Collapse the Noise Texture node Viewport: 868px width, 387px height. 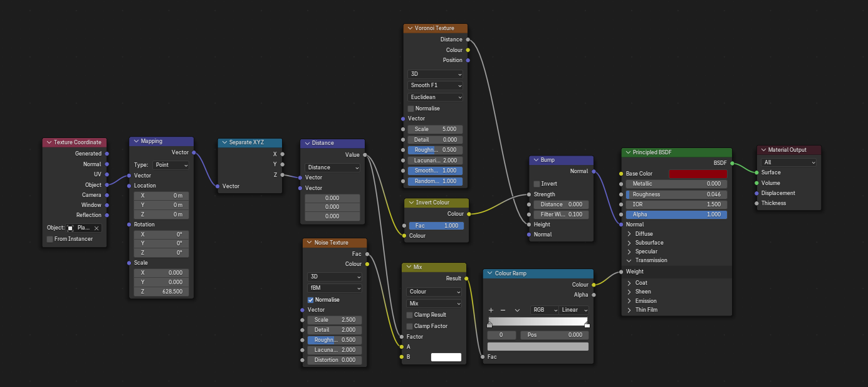308,243
